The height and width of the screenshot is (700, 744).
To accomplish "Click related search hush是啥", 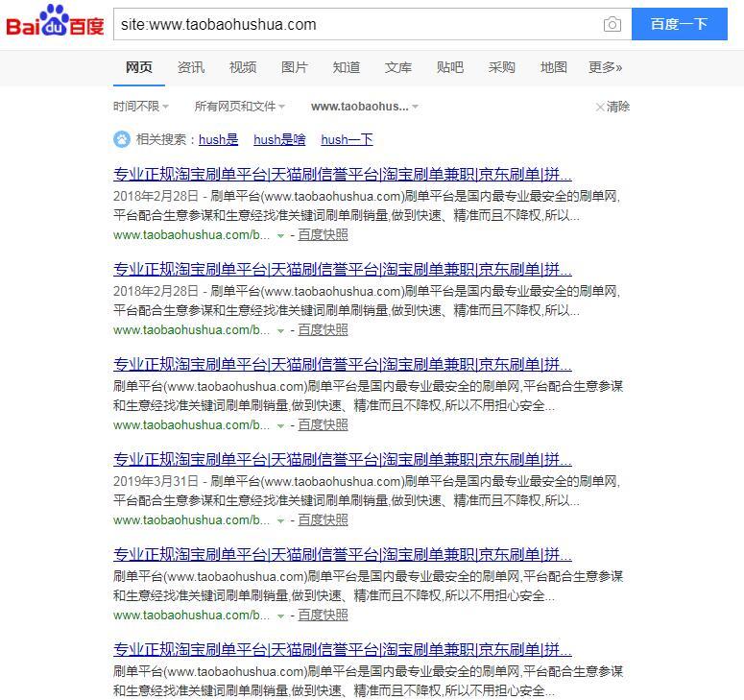I will 279,140.
